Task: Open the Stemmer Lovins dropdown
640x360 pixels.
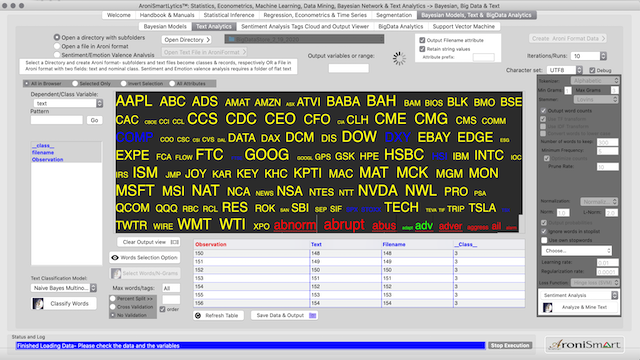Action: (x=596, y=99)
